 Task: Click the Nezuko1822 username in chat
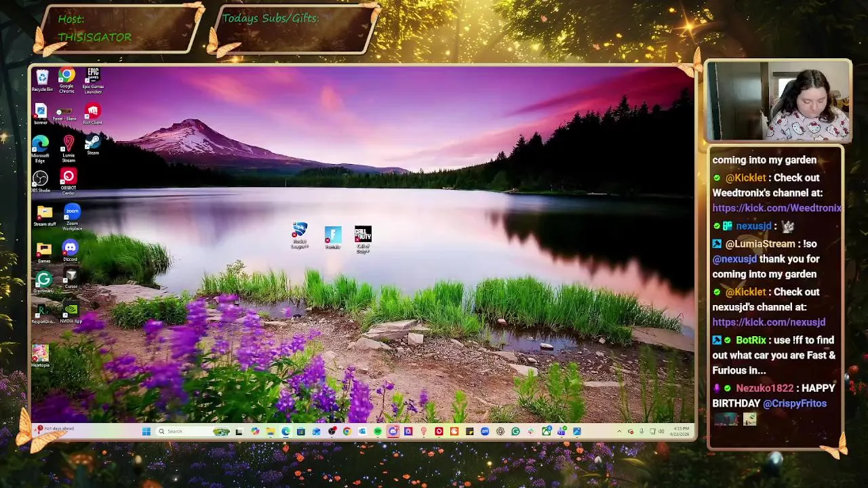[x=764, y=388]
